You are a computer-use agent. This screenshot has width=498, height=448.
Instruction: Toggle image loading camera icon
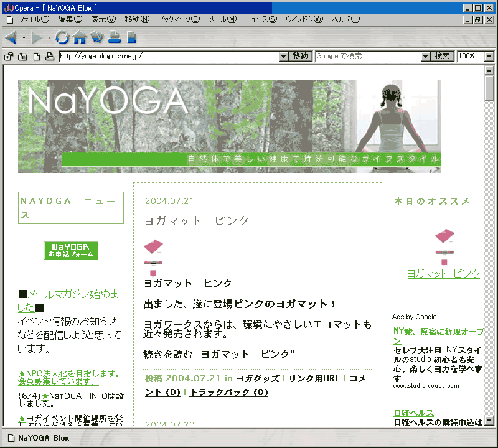[22, 57]
